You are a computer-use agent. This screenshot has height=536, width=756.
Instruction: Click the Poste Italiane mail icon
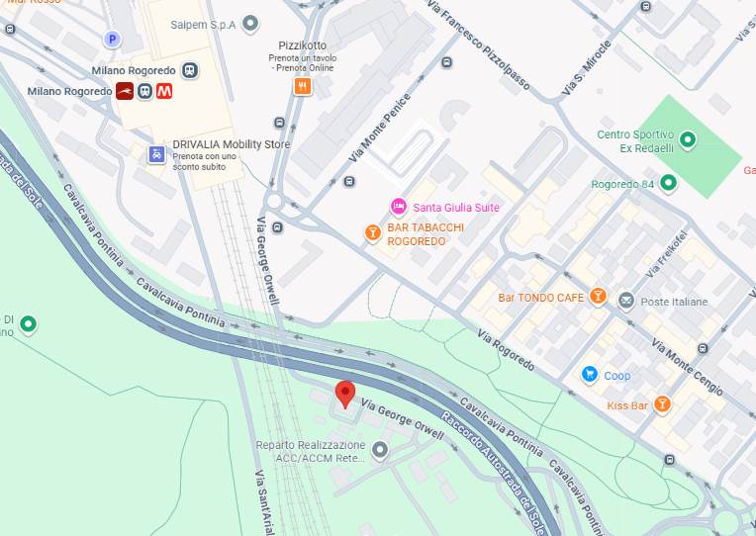pos(626,302)
